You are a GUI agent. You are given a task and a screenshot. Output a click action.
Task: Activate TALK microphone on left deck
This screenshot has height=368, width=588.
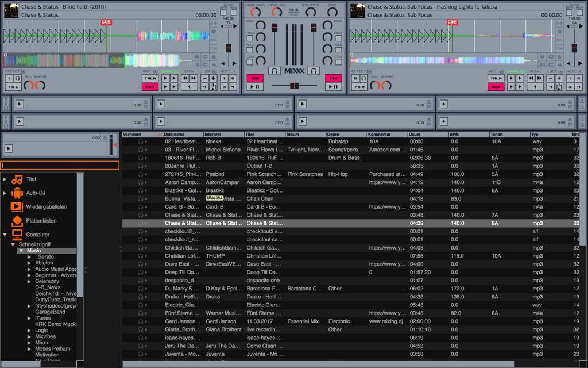coord(150,78)
